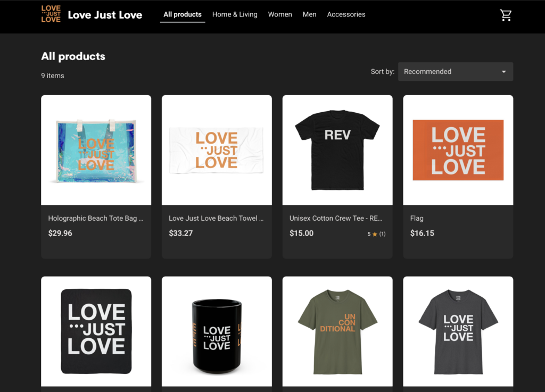Open the shopping cart
545x392 pixels.
(506, 15)
